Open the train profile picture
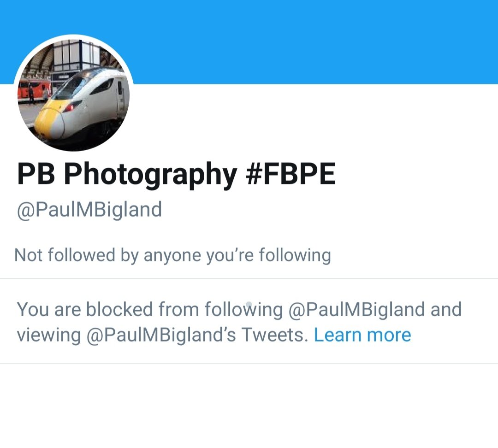 74,94
